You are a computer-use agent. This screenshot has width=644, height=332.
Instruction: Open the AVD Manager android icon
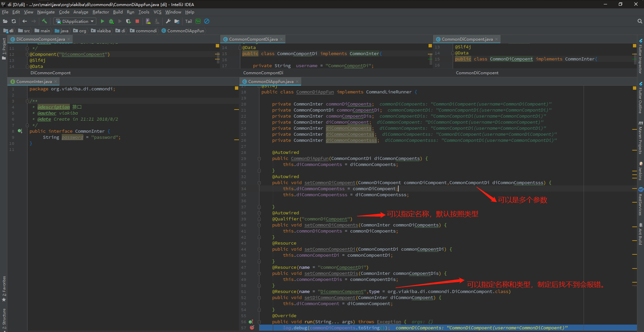pyautogui.click(x=148, y=21)
